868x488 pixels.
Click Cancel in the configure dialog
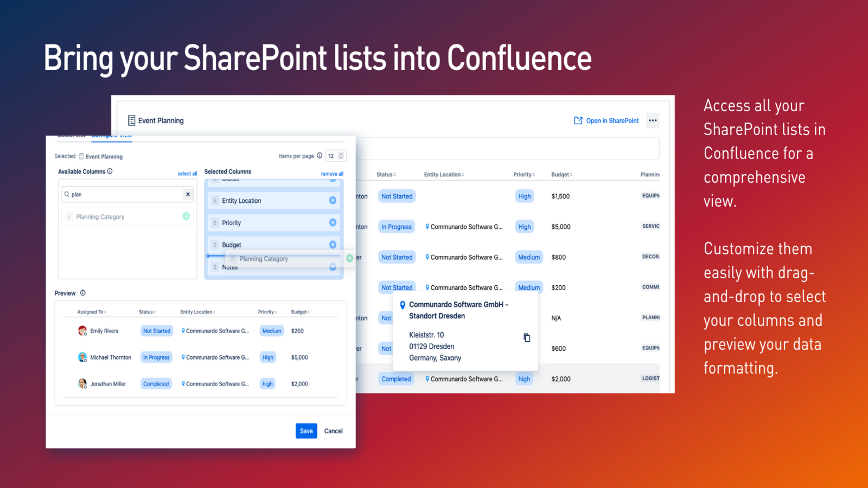pyautogui.click(x=333, y=431)
